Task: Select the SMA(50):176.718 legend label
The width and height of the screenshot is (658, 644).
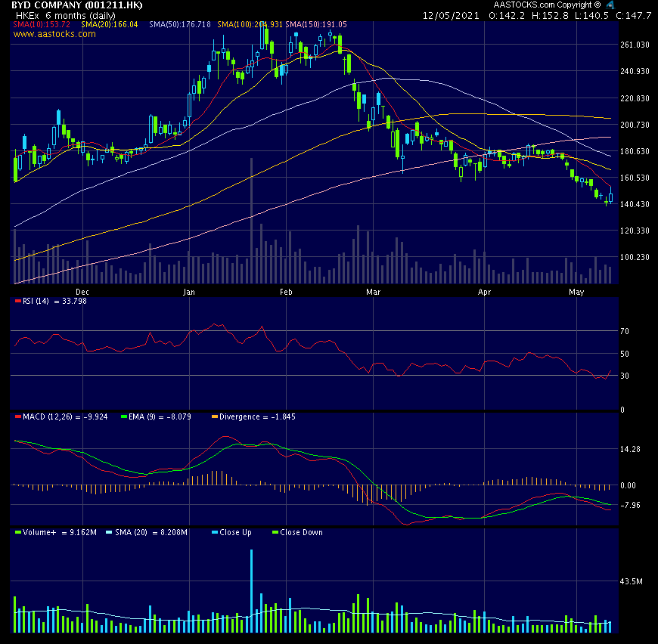Action: (x=180, y=24)
